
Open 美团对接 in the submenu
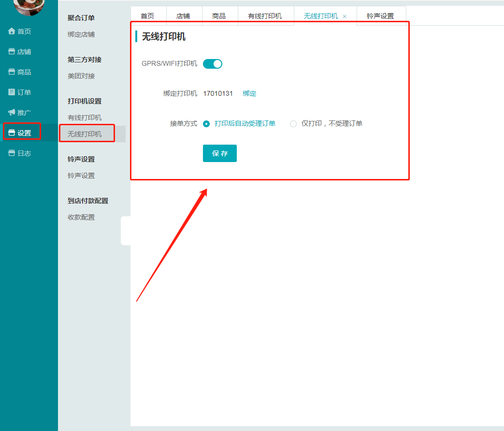81,76
